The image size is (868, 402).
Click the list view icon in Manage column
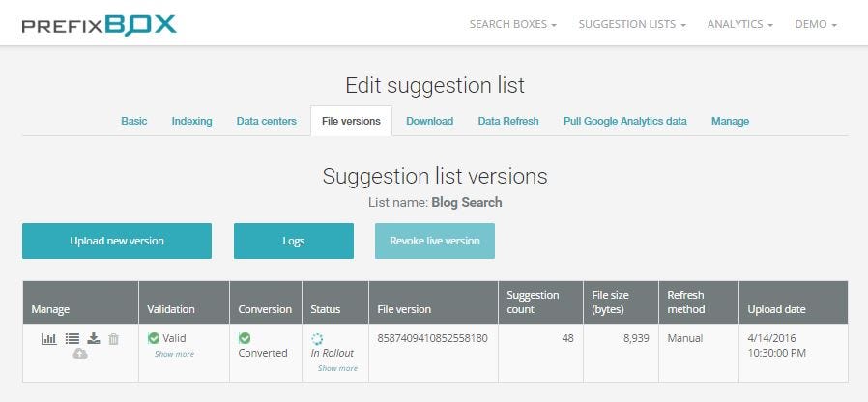[72, 338]
